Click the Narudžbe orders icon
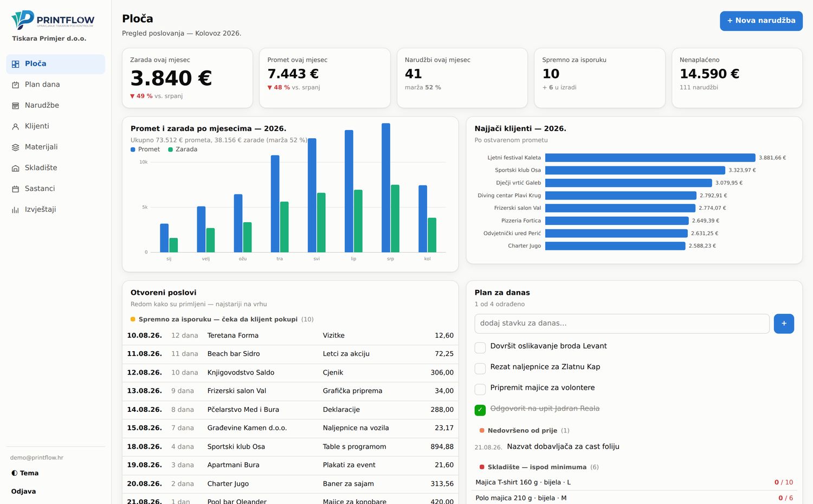The image size is (813, 504). click(15, 106)
